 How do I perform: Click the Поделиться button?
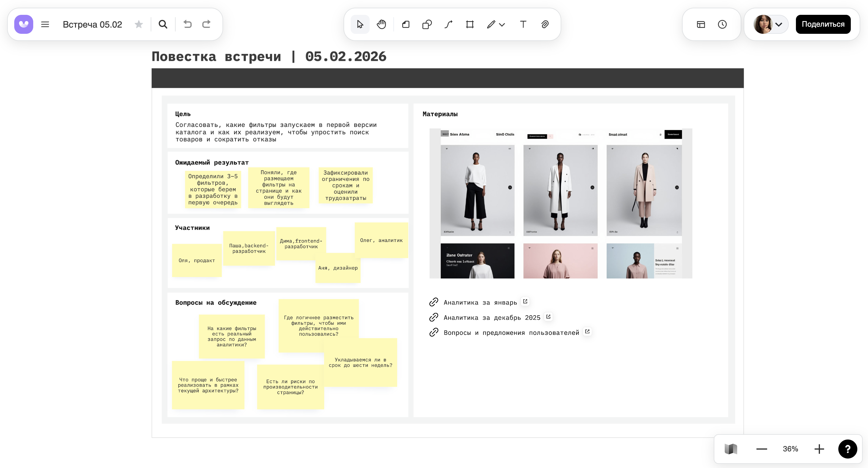(823, 24)
